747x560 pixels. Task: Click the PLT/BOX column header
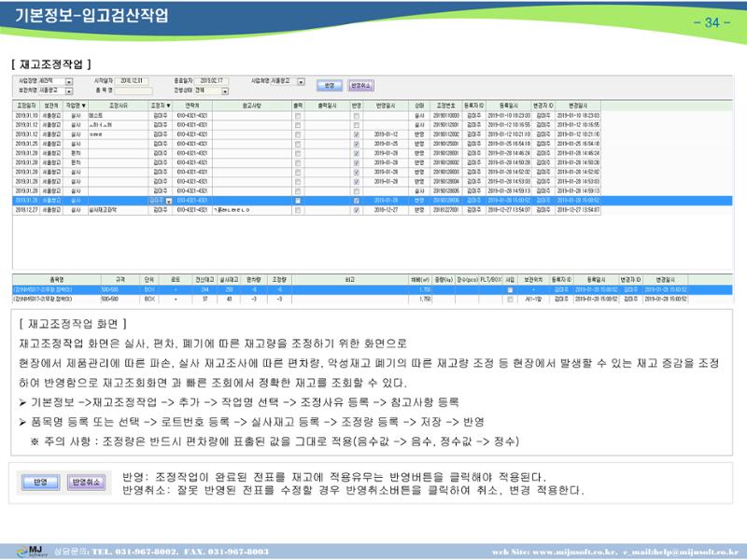pos(491,279)
